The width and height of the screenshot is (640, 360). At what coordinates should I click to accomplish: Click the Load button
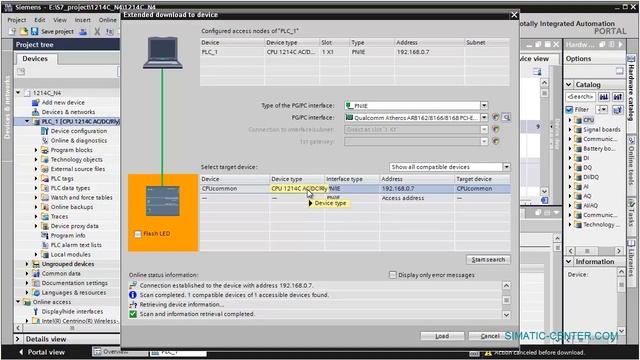pos(442,336)
